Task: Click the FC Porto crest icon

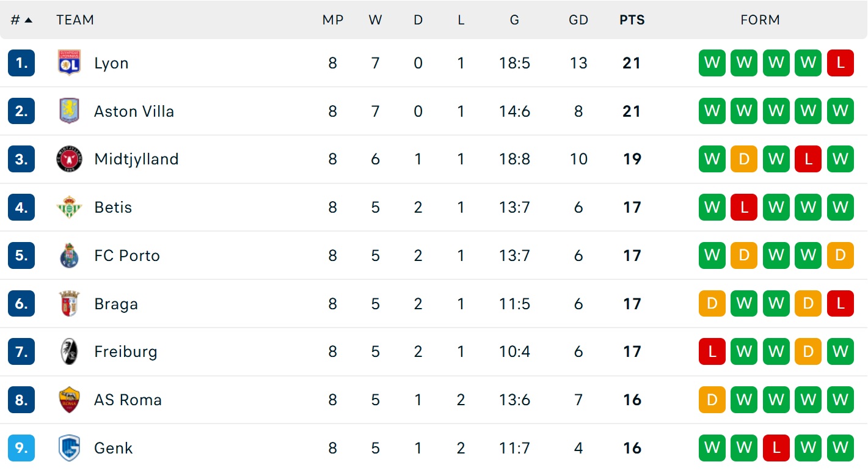Action: click(x=69, y=255)
